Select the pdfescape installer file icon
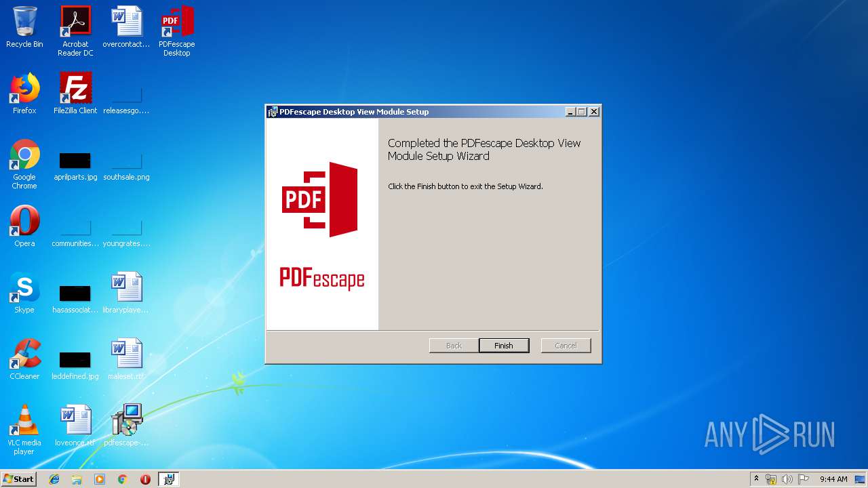868x488 pixels. coord(126,426)
